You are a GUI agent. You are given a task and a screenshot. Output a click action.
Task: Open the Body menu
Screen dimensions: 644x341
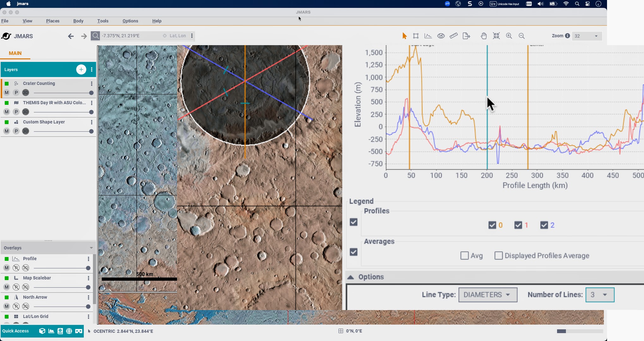pos(78,21)
